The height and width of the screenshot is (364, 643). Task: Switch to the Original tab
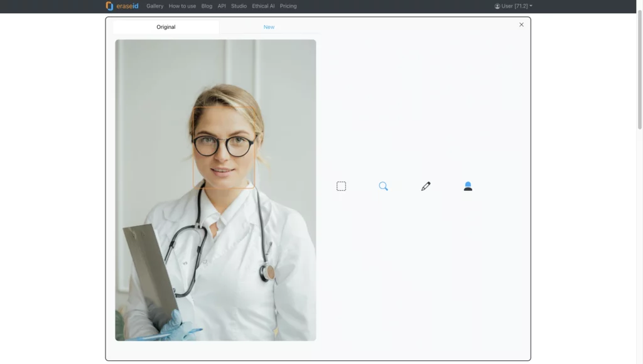[166, 27]
